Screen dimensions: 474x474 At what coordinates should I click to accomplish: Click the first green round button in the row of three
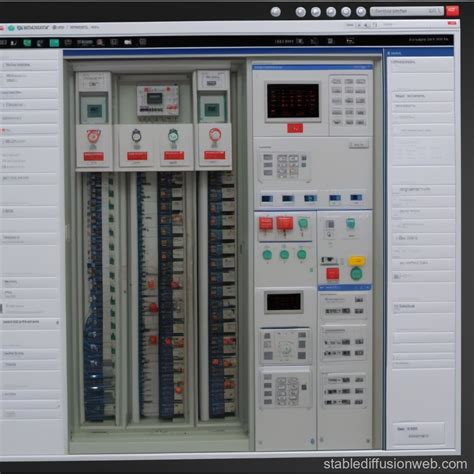[267, 255]
